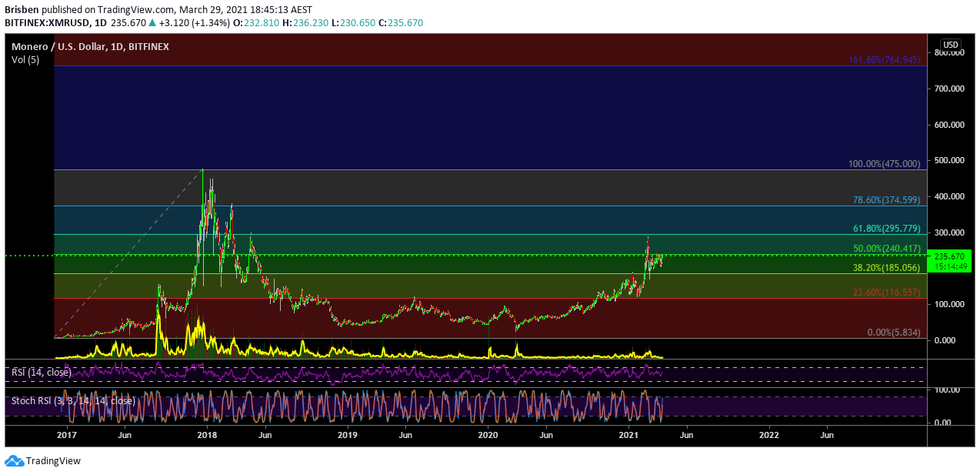This screenshot has width=980, height=475.
Task: Select the 23.60%(116.557) level label
Action: pyautogui.click(x=886, y=293)
